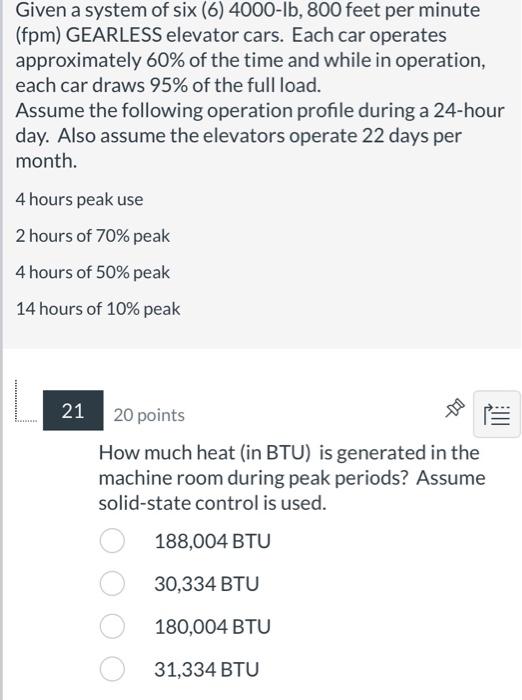Image resolution: width=522 pixels, height=700 pixels.
Task: Click the 20 points label
Action: (x=149, y=415)
